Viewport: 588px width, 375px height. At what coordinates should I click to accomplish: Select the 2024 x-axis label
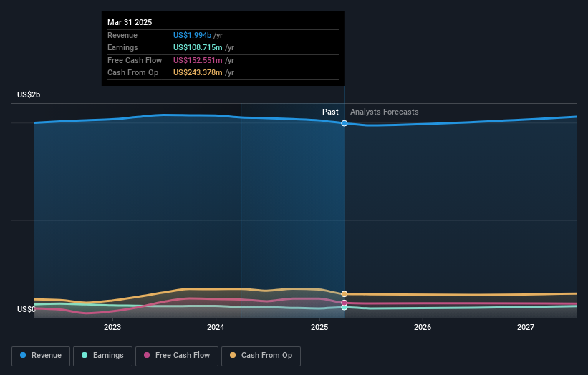(x=216, y=327)
